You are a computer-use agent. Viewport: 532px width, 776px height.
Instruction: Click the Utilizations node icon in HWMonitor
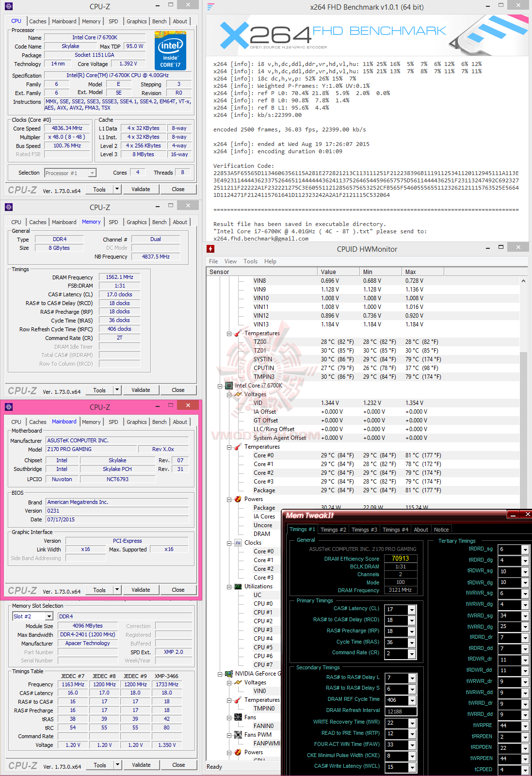point(238,586)
